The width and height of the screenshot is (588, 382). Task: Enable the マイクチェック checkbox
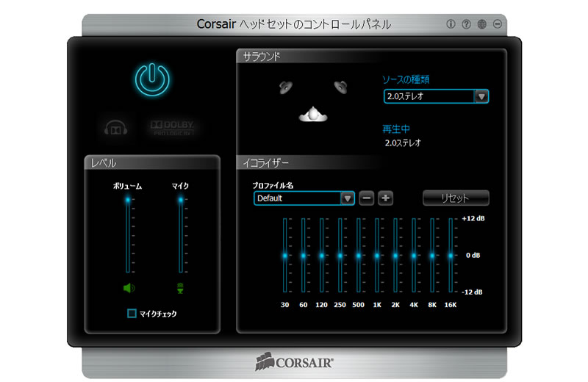pos(132,314)
